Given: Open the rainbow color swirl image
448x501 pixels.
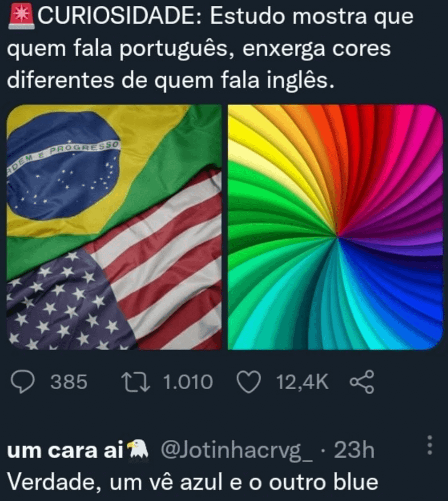Looking at the screenshot, I should click(335, 227).
